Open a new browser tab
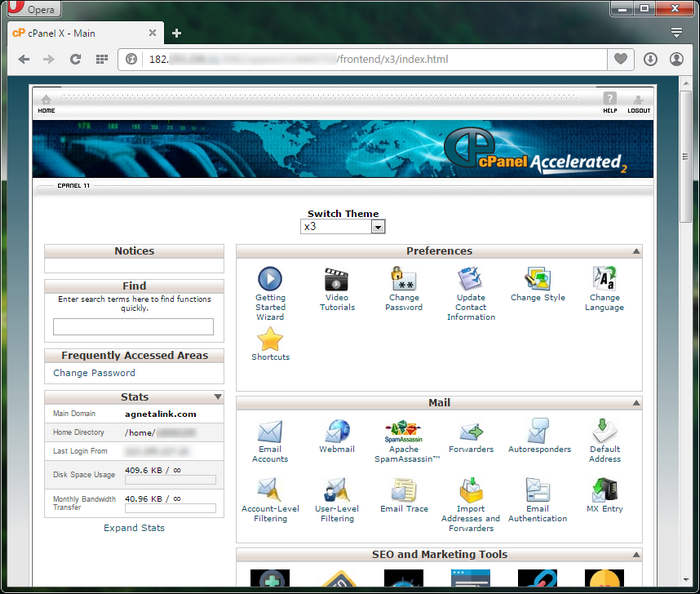Image resolution: width=700 pixels, height=594 pixels. tap(176, 33)
